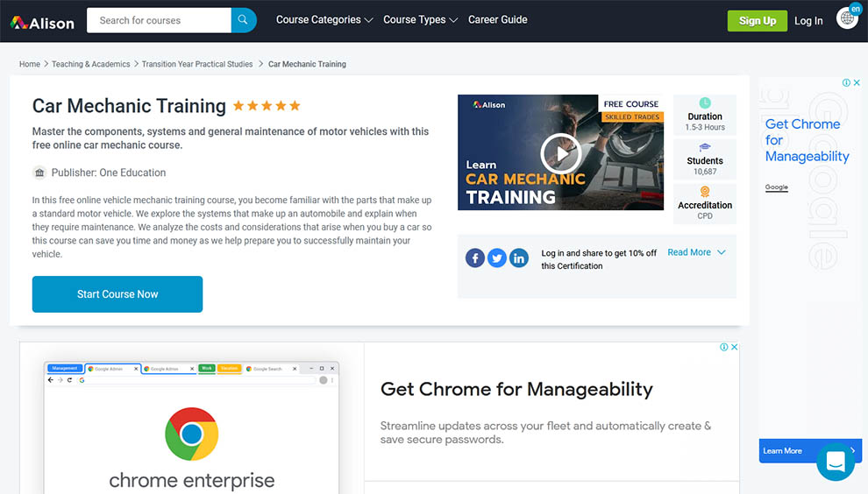Expand Course Categories menu
This screenshot has height=494, width=868.
324,20
